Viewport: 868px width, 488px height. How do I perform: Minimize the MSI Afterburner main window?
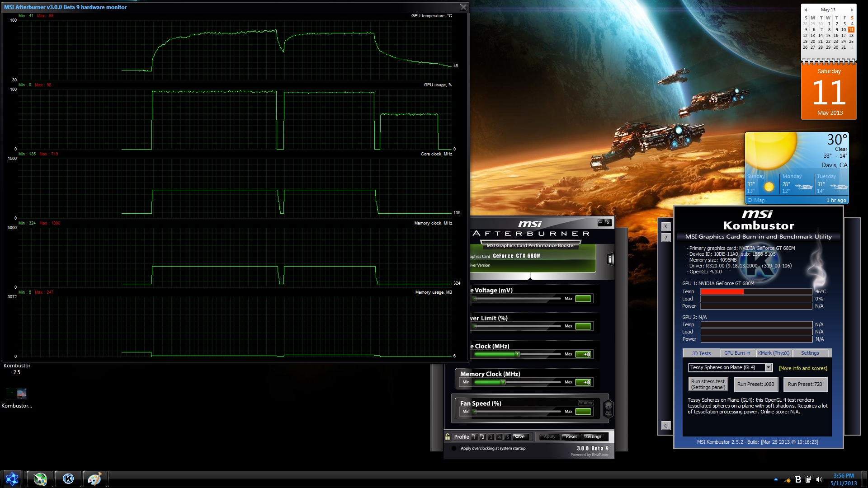600,222
